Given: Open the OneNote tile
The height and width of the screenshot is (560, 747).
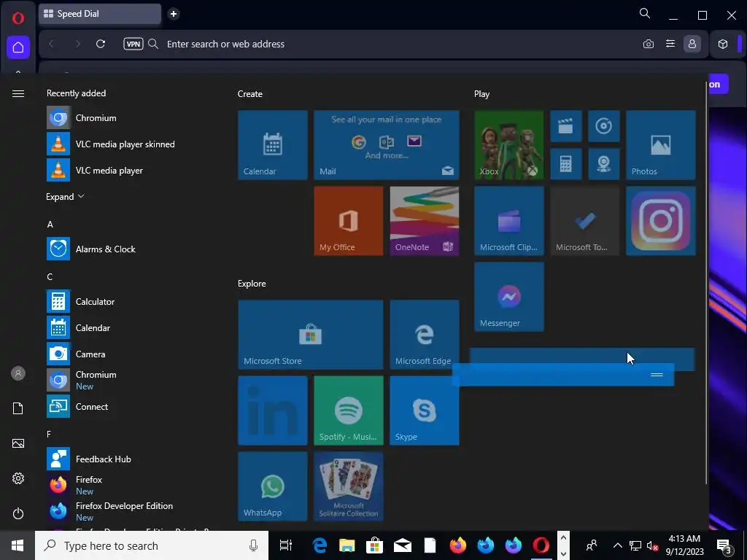Looking at the screenshot, I should tap(425, 221).
